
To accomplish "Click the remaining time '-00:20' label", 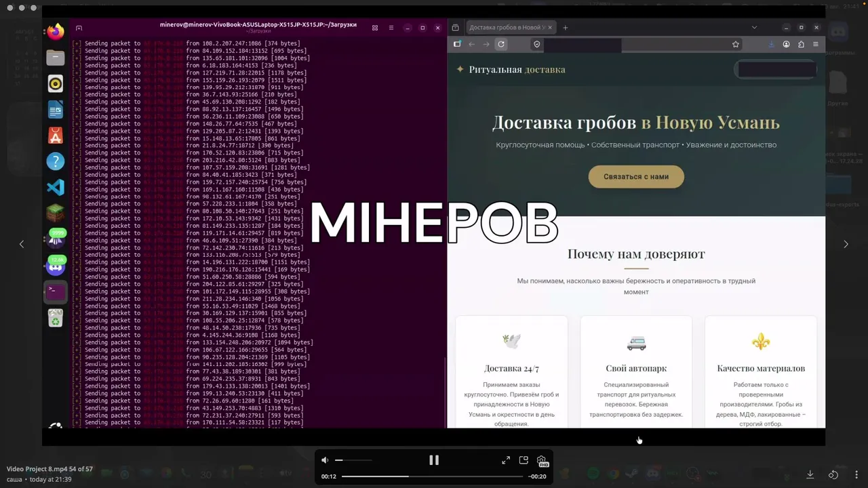I will tap(538, 476).
